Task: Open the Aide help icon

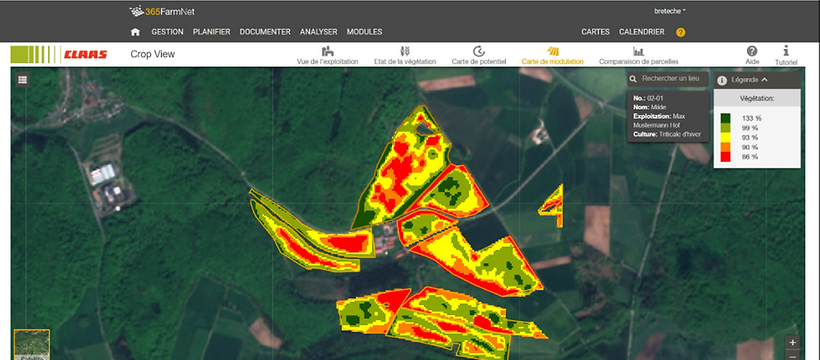Action: (752, 55)
